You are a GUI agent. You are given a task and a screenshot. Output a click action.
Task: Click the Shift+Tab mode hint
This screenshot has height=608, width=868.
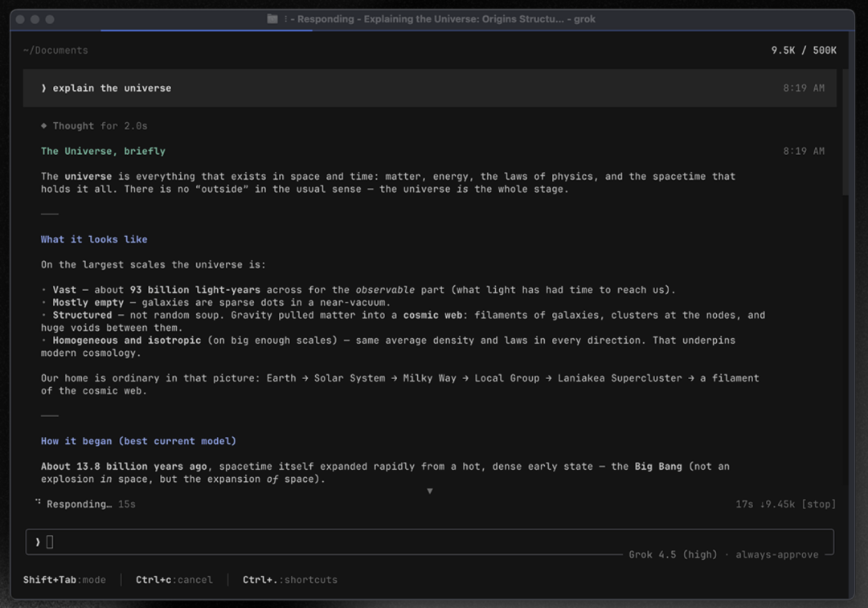click(x=64, y=580)
